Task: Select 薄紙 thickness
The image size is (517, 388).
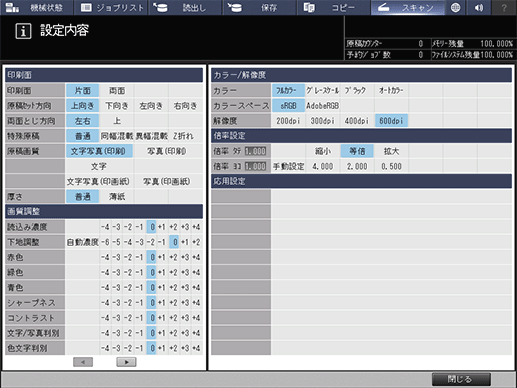Action: [x=117, y=196]
